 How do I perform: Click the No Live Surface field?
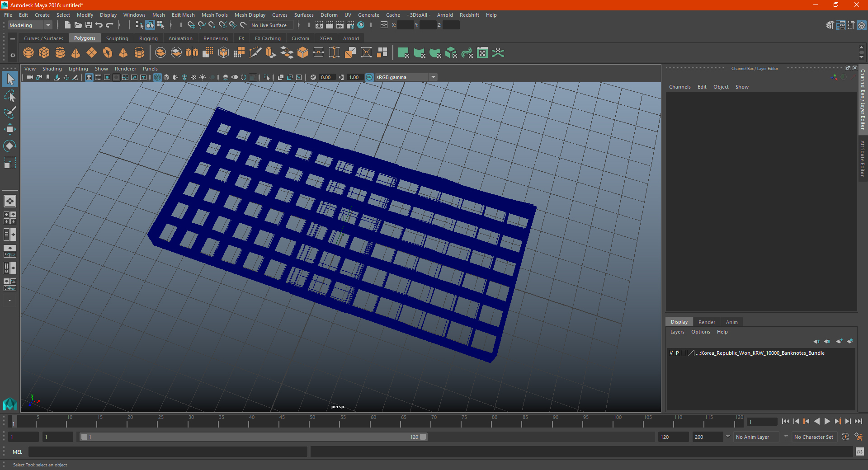[x=272, y=25]
